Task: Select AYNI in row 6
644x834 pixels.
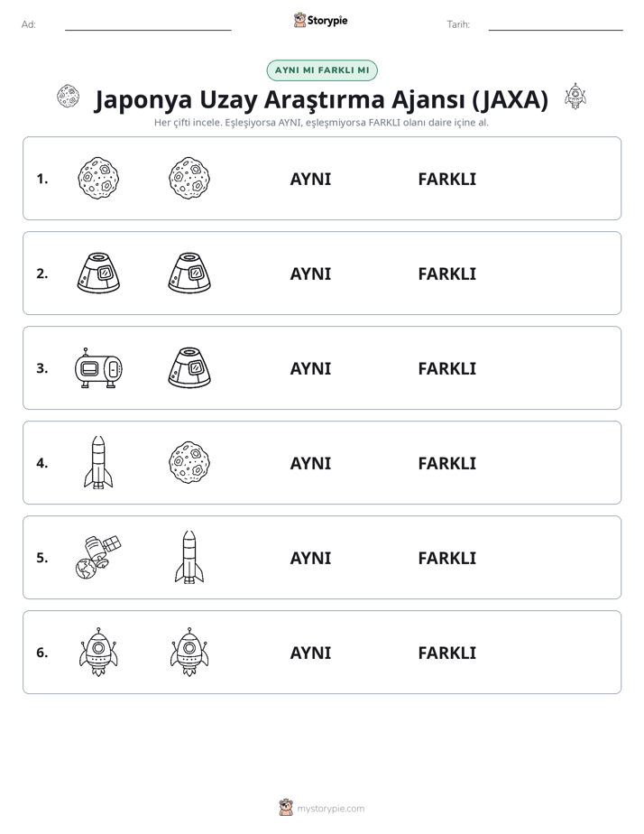Action: [310, 653]
